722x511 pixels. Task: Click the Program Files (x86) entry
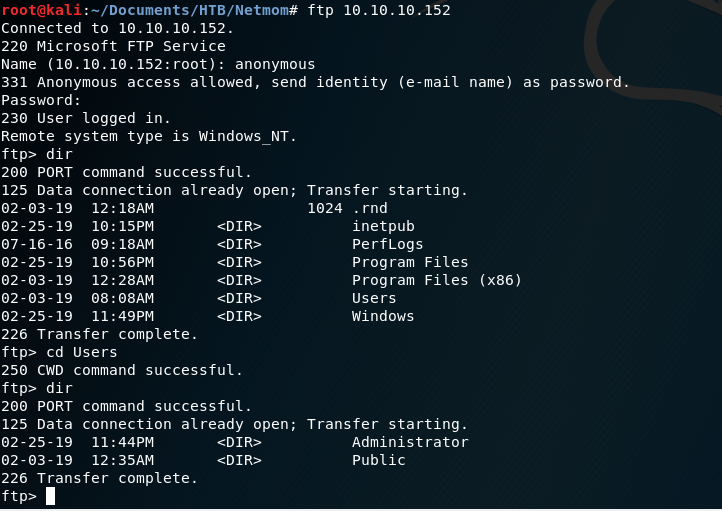[437, 280]
